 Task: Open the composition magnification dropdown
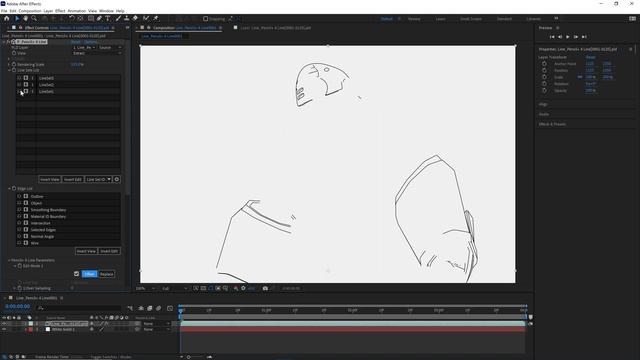[x=146, y=288]
